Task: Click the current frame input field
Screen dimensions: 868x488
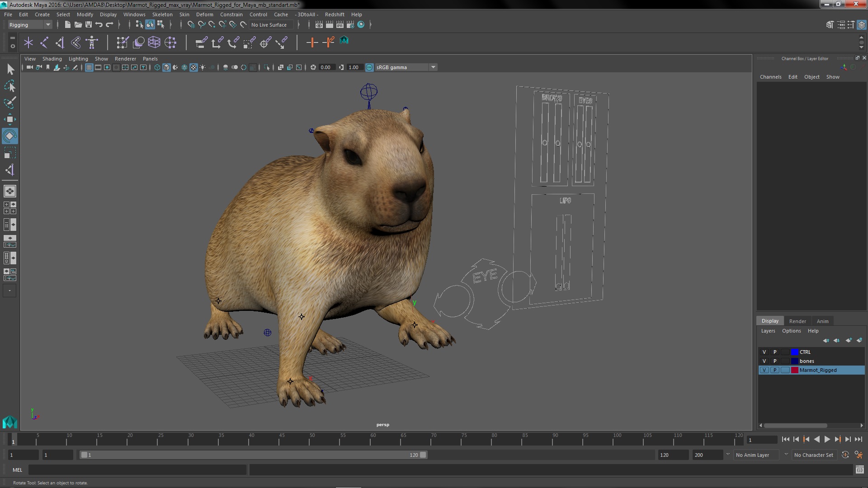Action: [x=762, y=440]
